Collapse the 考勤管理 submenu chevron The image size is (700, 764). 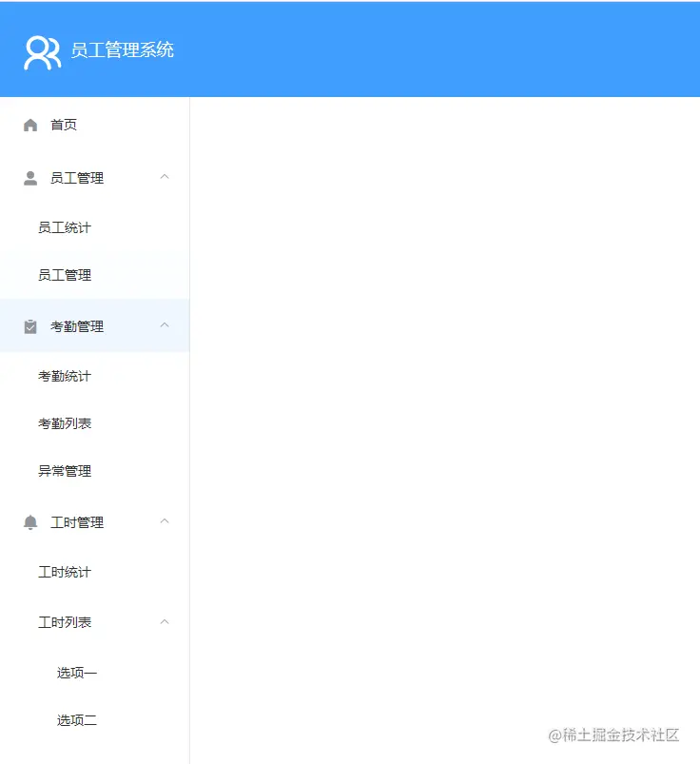pos(165,324)
